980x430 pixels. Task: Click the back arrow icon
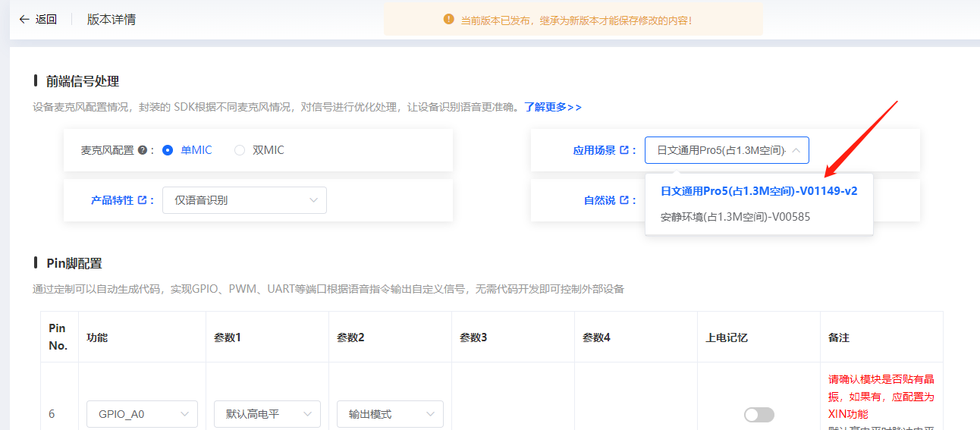pyautogui.click(x=24, y=20)
